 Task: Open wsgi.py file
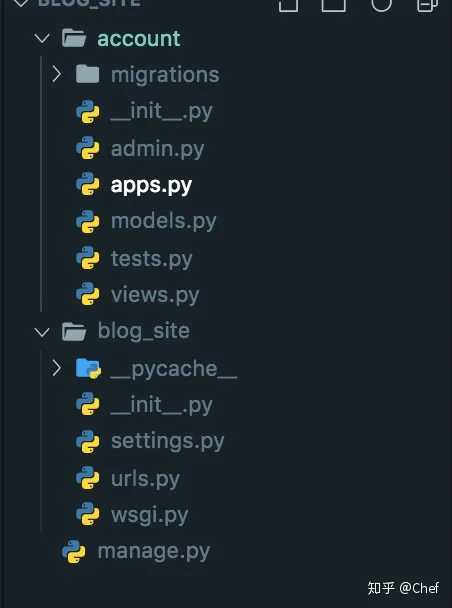[x=150, y=515]
